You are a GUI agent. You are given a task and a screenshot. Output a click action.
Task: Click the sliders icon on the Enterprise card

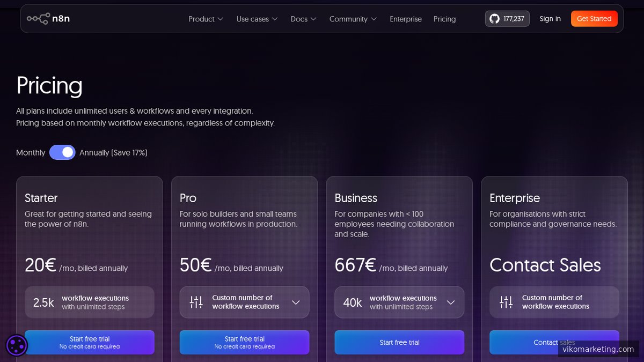click(506, 302)
